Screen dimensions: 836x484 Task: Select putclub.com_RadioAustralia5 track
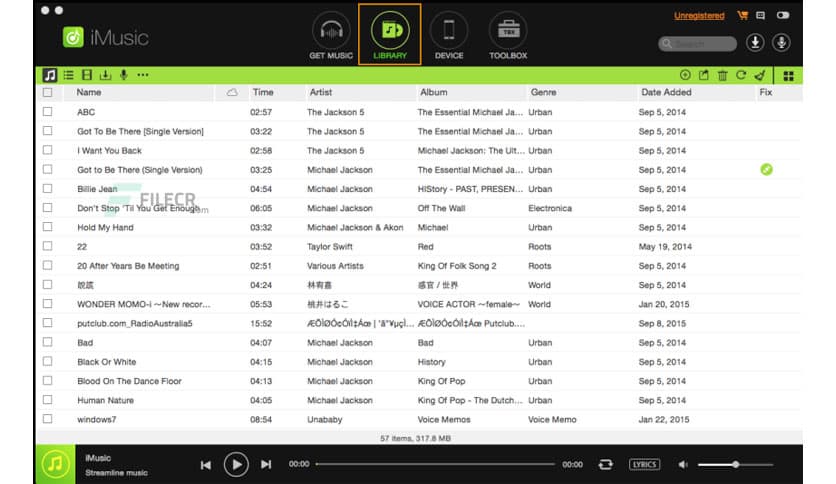134,324
